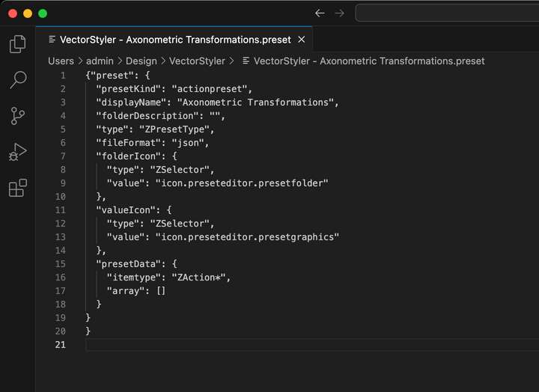Click the macOS green zoom window button
Viewport: 539px width, 392px height.
pos(43,13)
